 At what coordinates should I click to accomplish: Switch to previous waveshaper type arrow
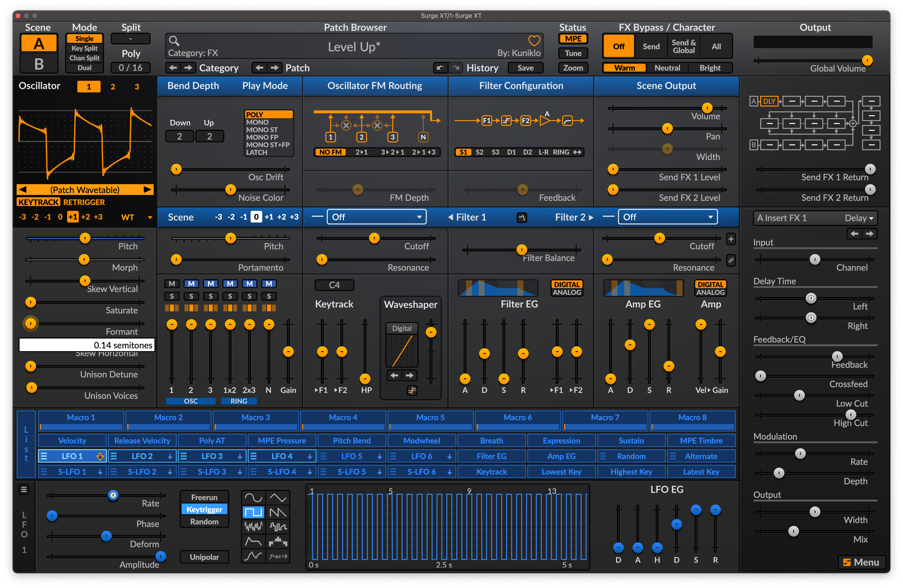tap(395, 375)
